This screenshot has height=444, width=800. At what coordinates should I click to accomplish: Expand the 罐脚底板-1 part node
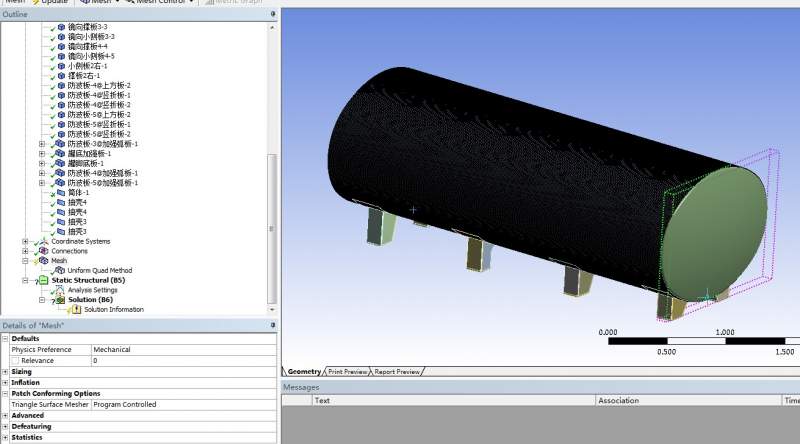[42, 163]
